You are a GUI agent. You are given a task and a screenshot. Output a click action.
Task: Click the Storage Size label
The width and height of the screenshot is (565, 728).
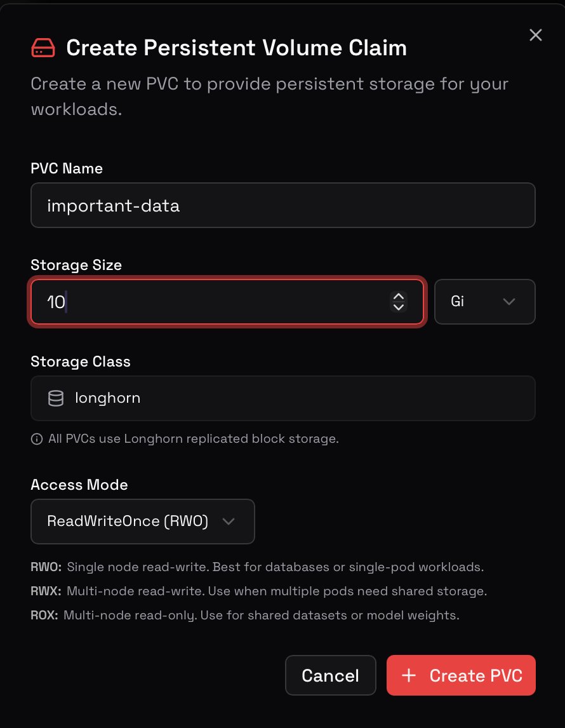[x=76, y=265]
